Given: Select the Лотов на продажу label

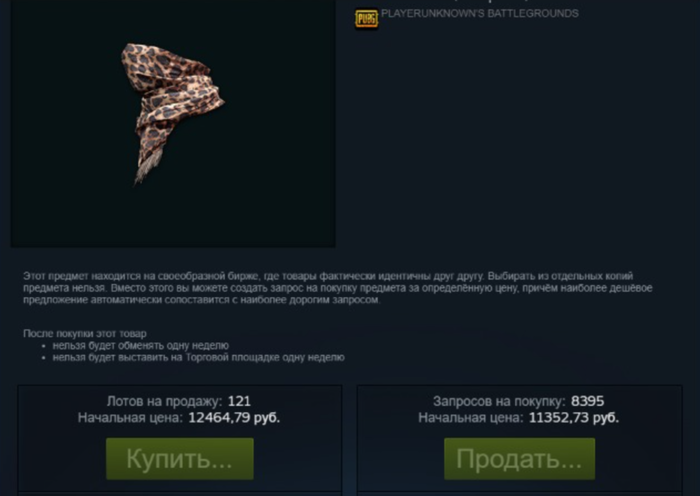Looking at the screenshot, I should pyautogui.click(x=164, y=401).
